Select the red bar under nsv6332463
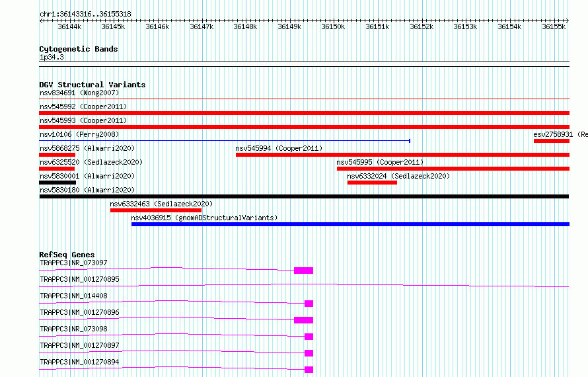Viewport: 588px width, 377px height. click(x=156, y=210)
